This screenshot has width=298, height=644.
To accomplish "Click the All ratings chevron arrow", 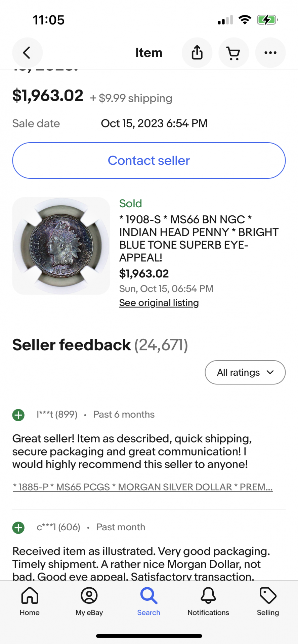I will click(x=270, y=372).
